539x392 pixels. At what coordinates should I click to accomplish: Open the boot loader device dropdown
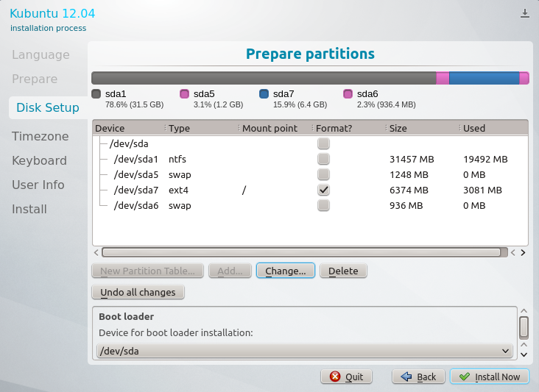(305, 351)
